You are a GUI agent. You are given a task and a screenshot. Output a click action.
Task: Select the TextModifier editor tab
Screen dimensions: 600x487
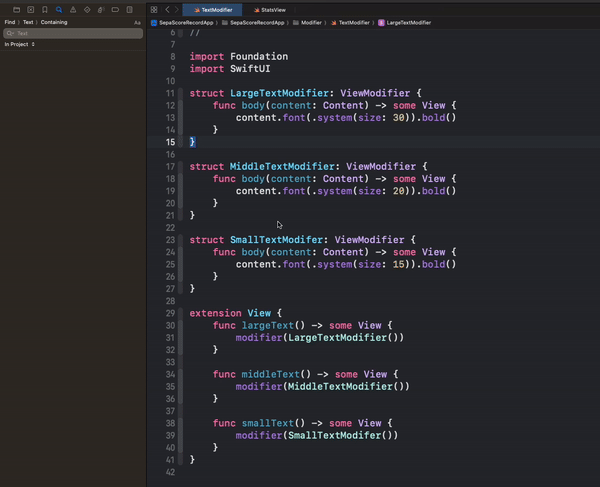pyautogui.click(x=212, y=9)
